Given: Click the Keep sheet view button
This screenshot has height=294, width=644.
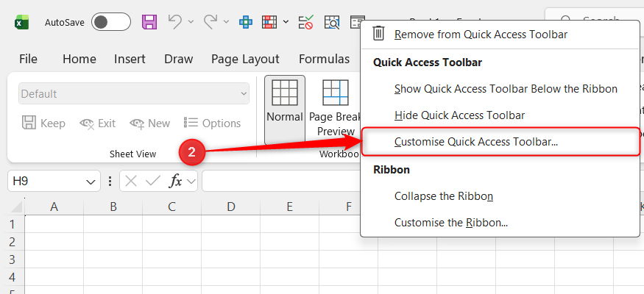Looking at the screenshot, I should pyautogui.click(x=43, y=123).
